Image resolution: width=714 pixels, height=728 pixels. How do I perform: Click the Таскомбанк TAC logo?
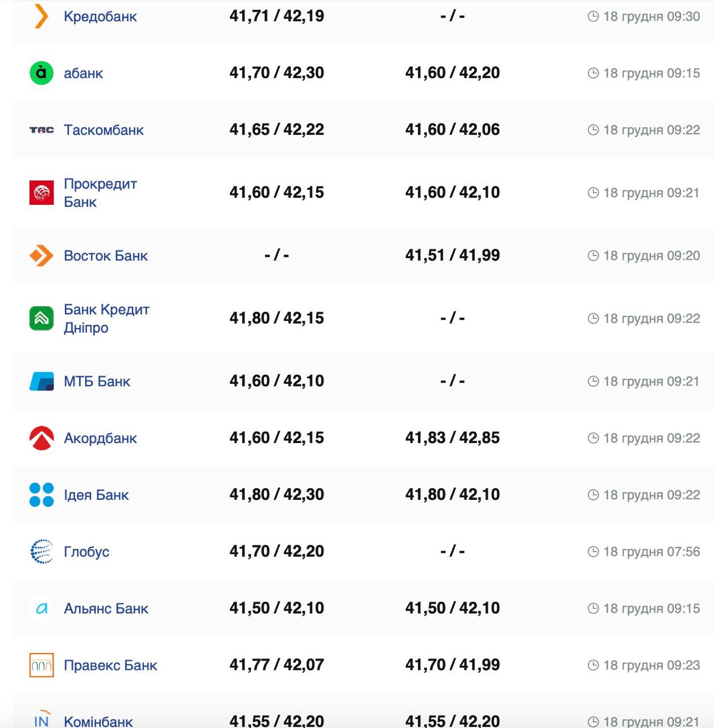tap(41, 130)
